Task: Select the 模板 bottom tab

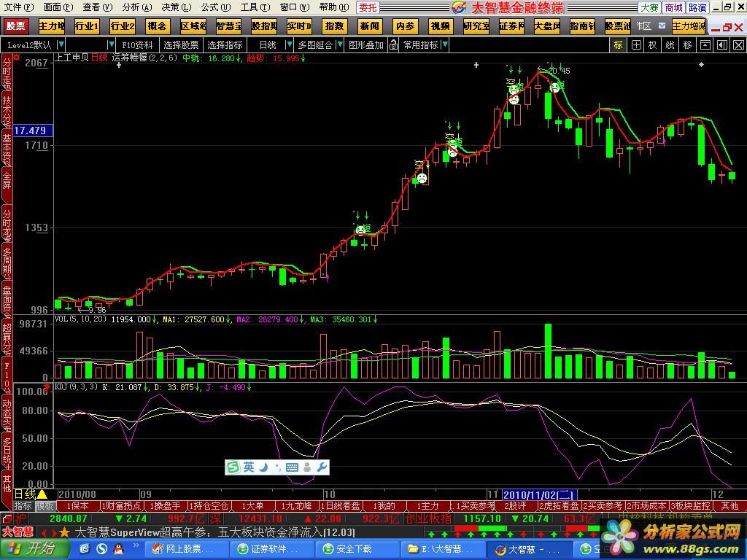Action: pos(45,506)
